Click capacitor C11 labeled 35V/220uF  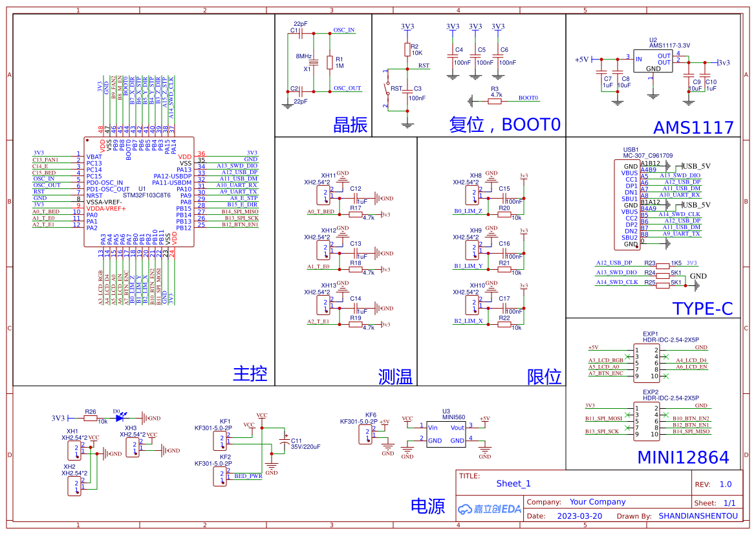283,441
